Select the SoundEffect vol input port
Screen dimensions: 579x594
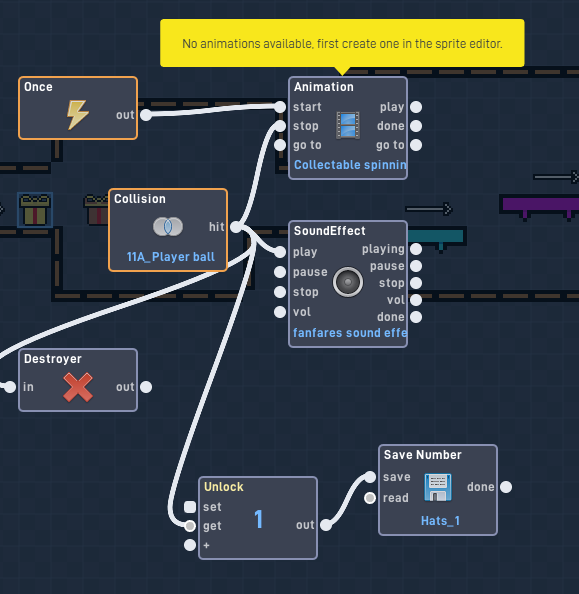(280, 312)
